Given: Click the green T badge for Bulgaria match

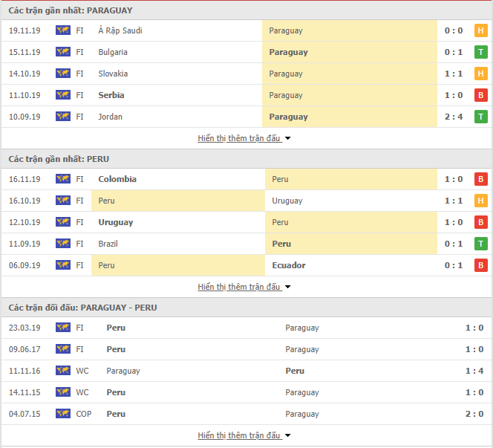Looking at the screenshot, I should tap(480, 52).
